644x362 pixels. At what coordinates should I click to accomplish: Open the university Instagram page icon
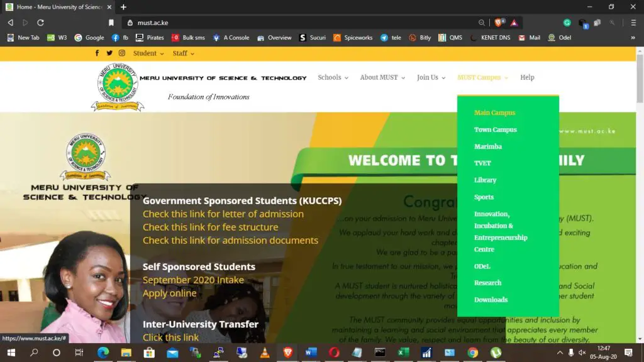122,53
